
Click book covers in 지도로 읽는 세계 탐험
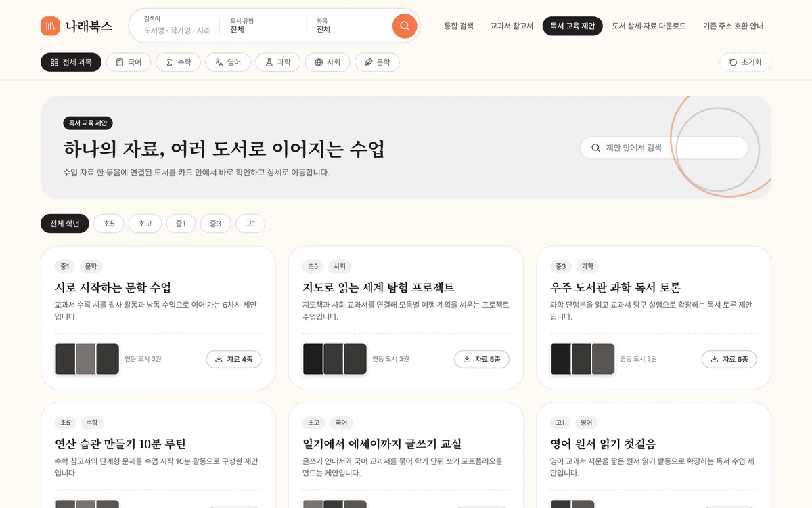click(x=335, y=359)
